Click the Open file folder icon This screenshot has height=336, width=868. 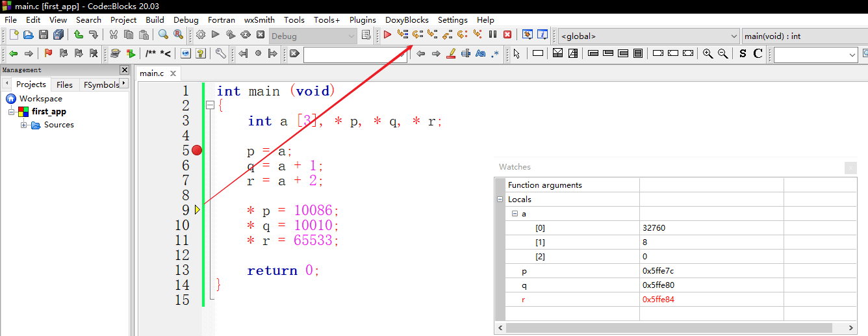pyautogui.click(x=29, y=34)
